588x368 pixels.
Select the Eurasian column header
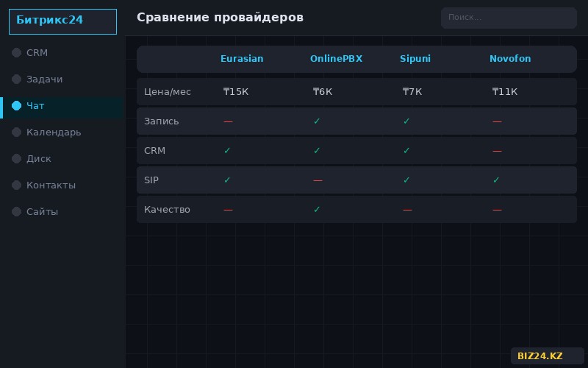[x=242, y=59]
